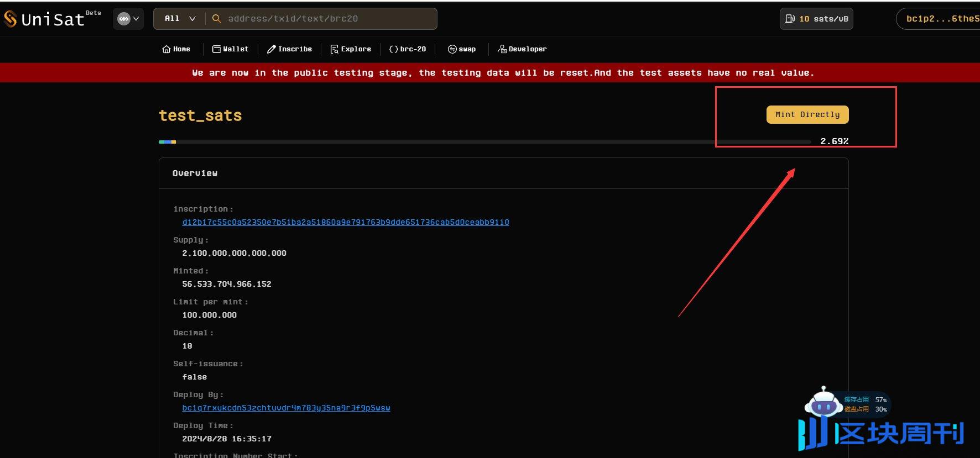Open the deployer address bc1q7rxukcdn... link

(286, 408)
